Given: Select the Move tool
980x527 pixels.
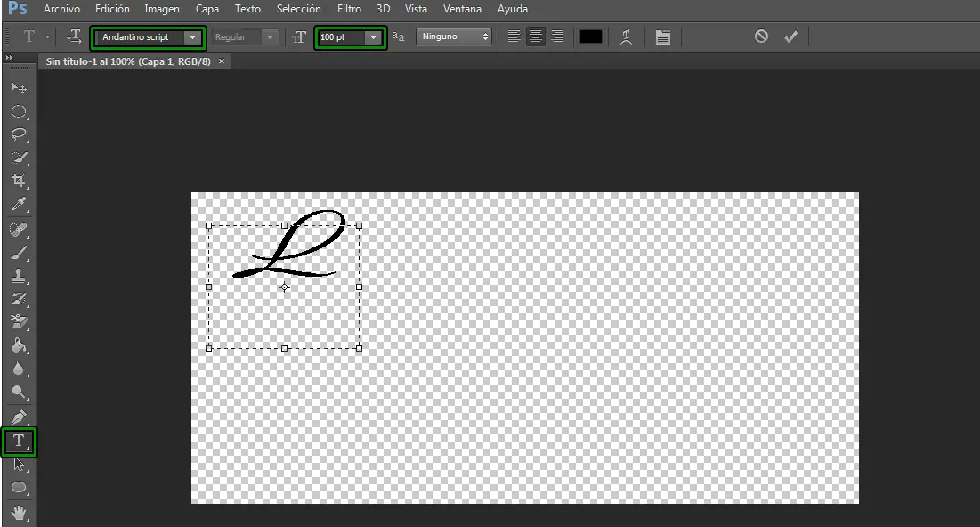Looking at the screenshot, I should tap(19, 88).
